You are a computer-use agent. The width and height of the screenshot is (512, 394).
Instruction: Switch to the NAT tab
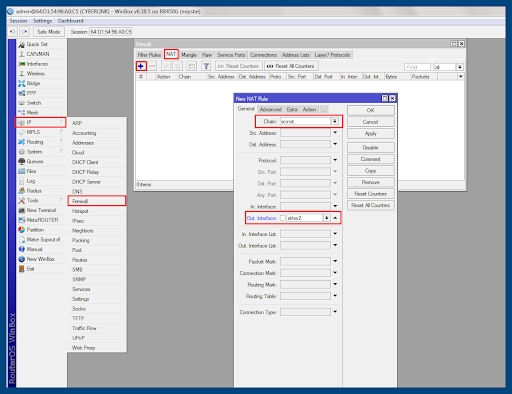point(171,54)
